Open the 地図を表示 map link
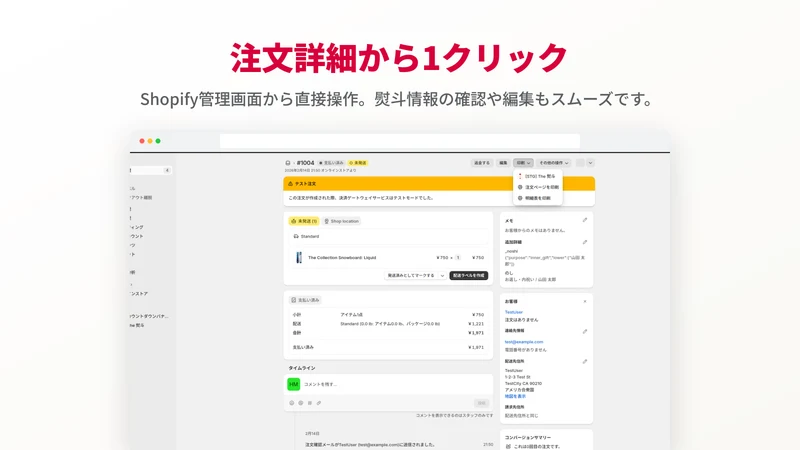The image size is (800, 450). click(515, 396)
